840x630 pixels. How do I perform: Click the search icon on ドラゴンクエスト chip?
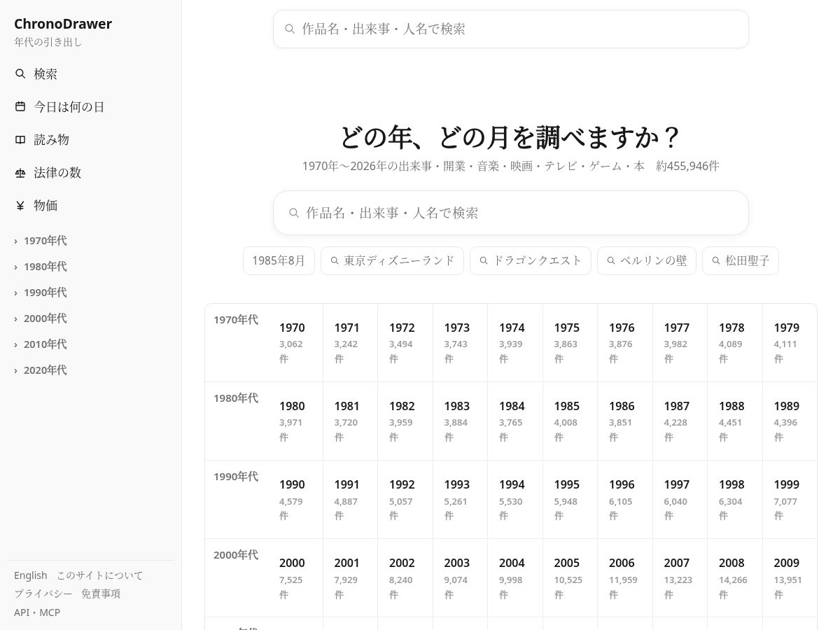pos(484,260)
